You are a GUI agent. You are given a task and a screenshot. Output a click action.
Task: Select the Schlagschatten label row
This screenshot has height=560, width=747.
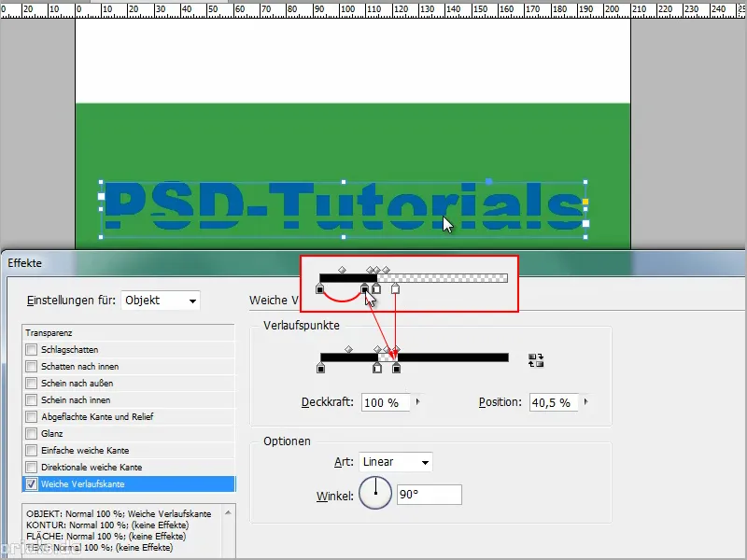(x=69, y=349)
